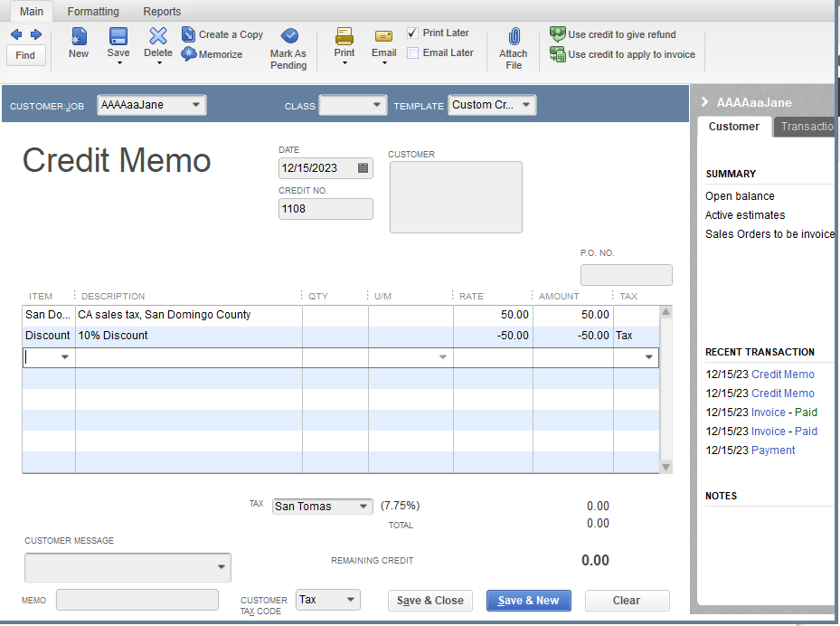Open the CUSTOMER:JOB dropdown
The image size is (840, 626).
198,105
